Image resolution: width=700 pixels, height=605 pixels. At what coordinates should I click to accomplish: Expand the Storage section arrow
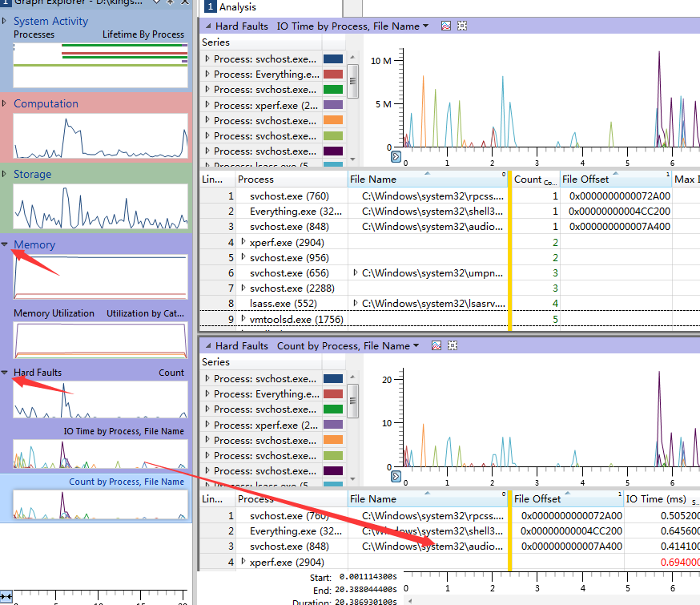[5, 174]
